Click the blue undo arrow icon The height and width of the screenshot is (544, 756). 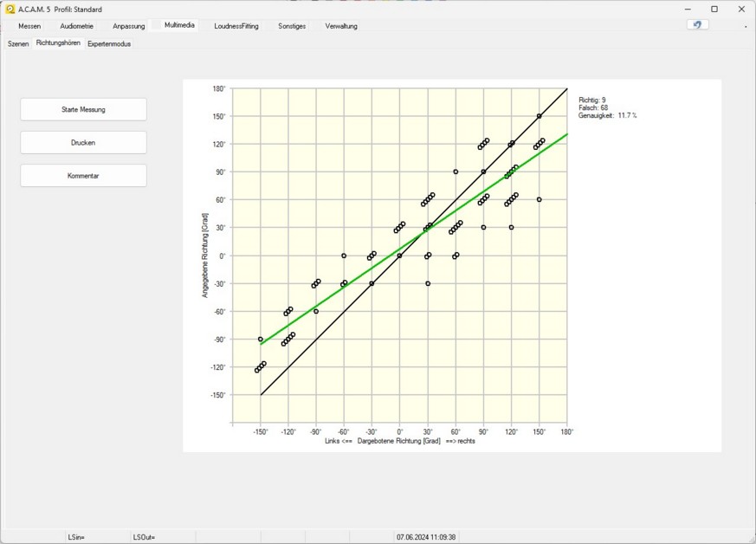tap(697, 25)
